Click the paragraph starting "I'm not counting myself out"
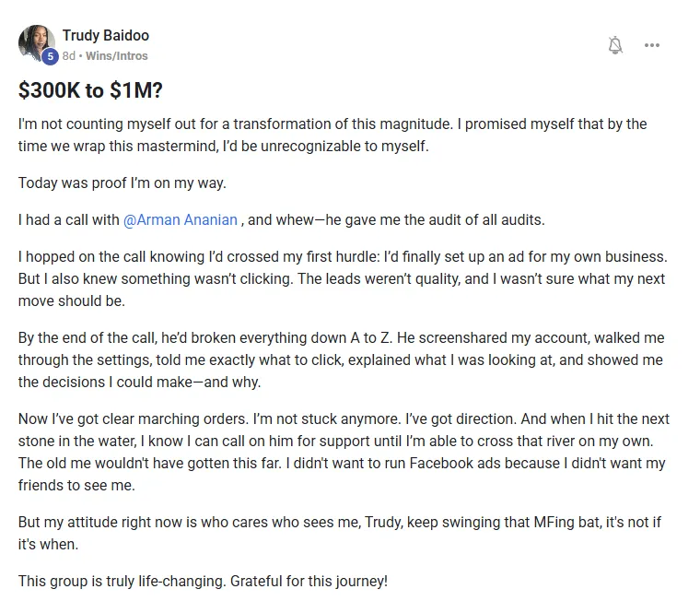The width and height of the screenshot is (700, 601). click(x=332, y=135)
